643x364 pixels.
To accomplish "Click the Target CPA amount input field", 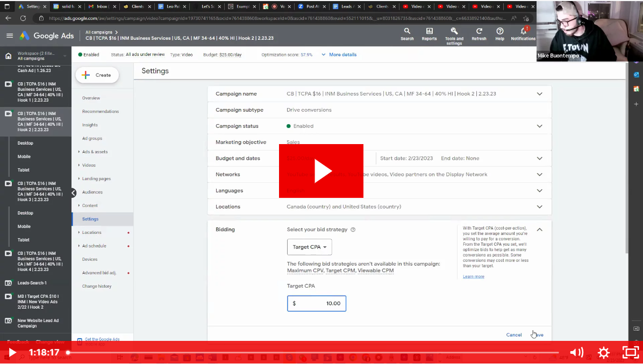I will (317, 303).
